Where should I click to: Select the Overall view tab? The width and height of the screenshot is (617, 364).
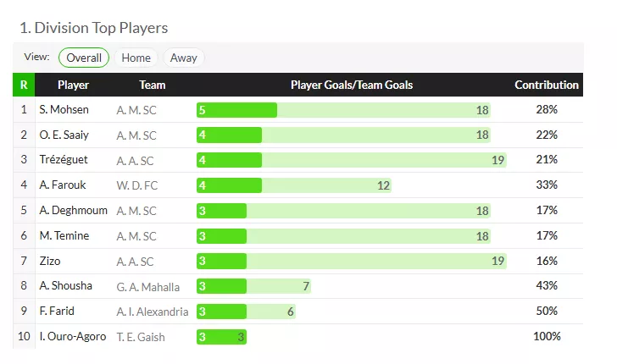[x=84, y=58]
